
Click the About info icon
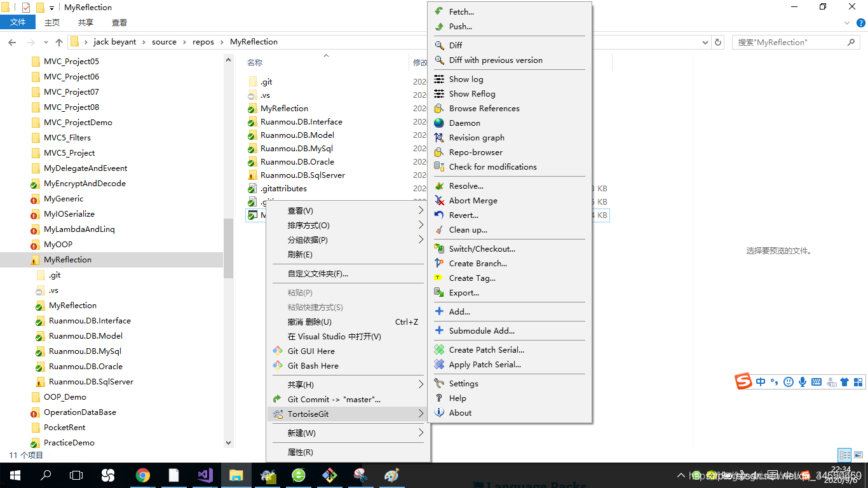click(439, 412)
